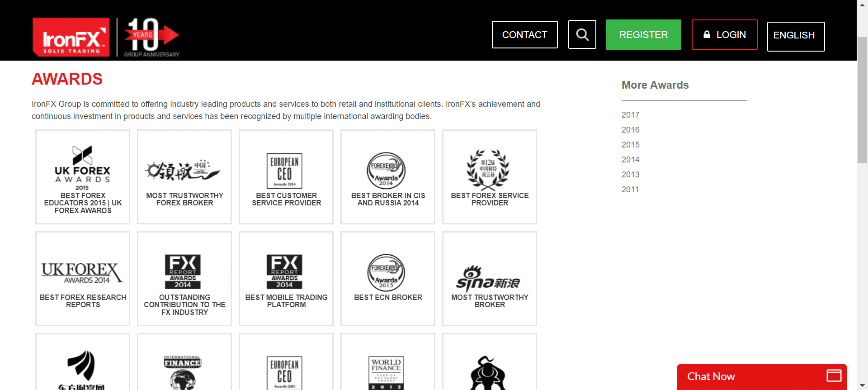Click Best Forex Service Provider caption
Screen dimensions: 868x390
pyautogui.click(x=490, y=199)
